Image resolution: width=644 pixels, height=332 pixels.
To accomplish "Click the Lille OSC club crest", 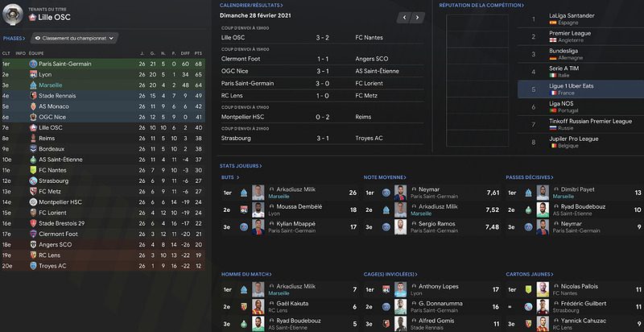I will click(32, 17).
